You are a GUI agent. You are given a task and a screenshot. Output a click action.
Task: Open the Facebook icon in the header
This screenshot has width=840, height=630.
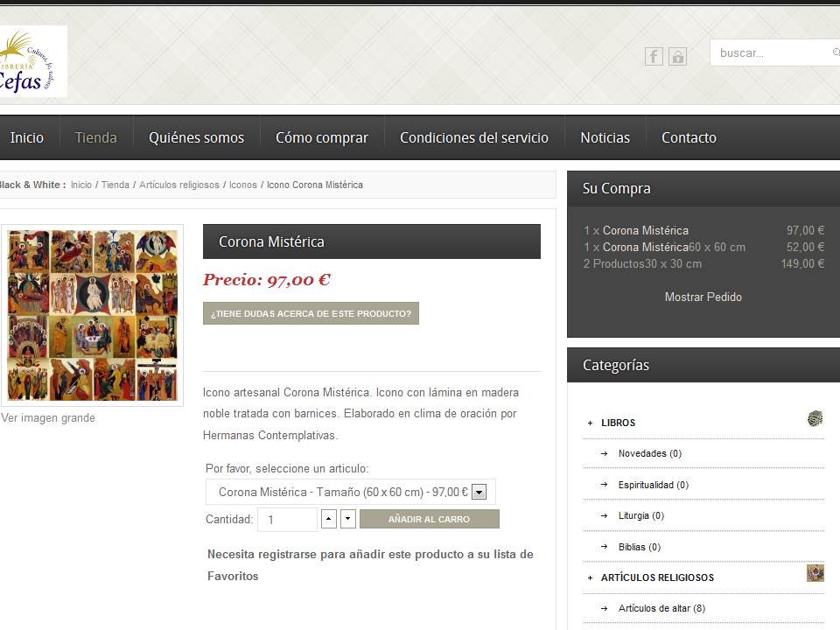pyautogui.click(x=654, y=56)
